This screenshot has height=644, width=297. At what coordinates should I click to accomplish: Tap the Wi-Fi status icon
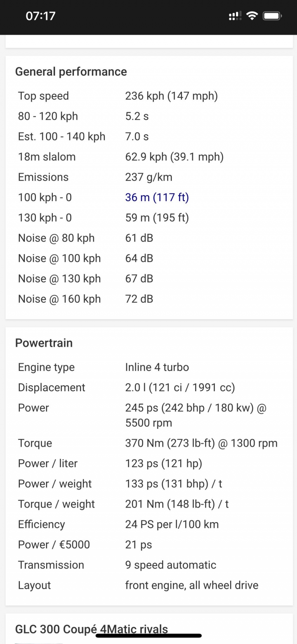pos(251,16)
